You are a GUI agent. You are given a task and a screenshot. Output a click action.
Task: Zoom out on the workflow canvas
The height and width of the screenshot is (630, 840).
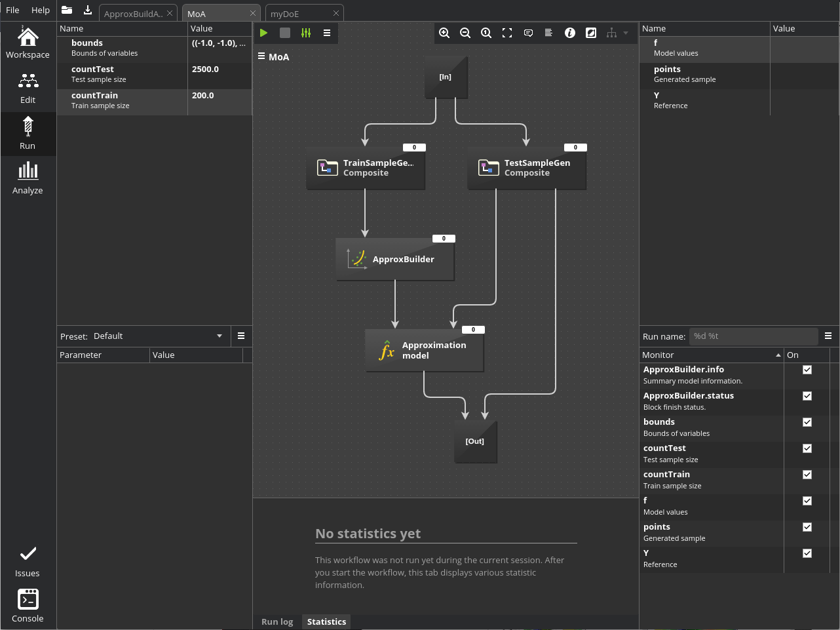tap(465, 33)
